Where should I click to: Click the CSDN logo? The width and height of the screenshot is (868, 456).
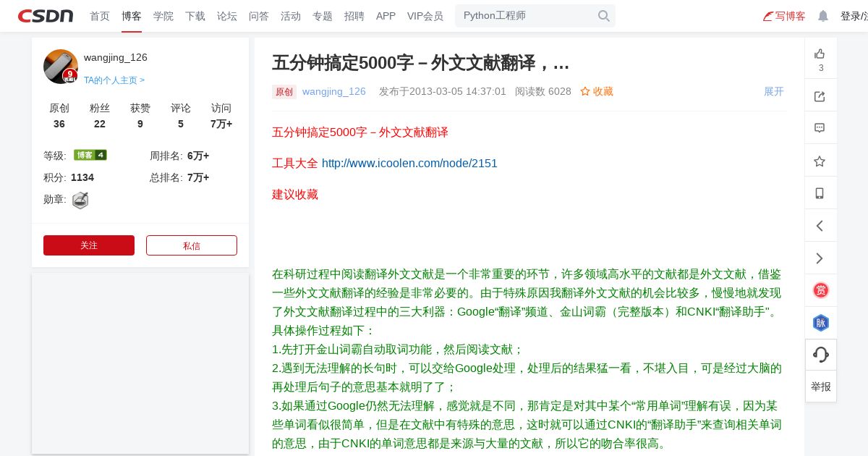tap(46, 16)
